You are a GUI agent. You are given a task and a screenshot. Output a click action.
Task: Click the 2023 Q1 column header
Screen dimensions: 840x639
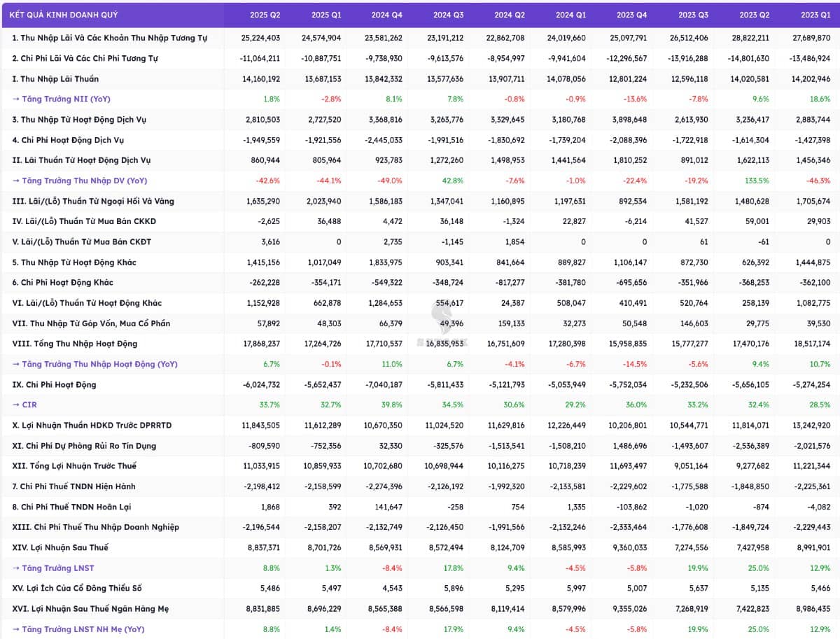pyautogui.click(x=815, y=15)
